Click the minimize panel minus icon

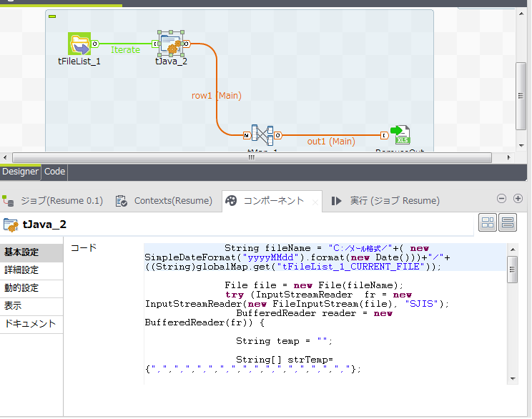tap(501, 199)
